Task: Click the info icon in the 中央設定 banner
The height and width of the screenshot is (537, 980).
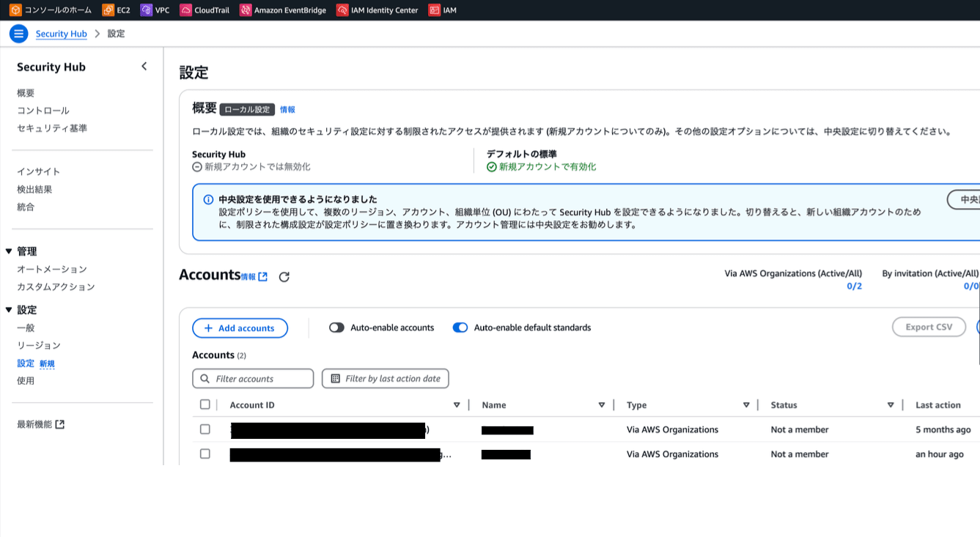Action: [208, 199]
